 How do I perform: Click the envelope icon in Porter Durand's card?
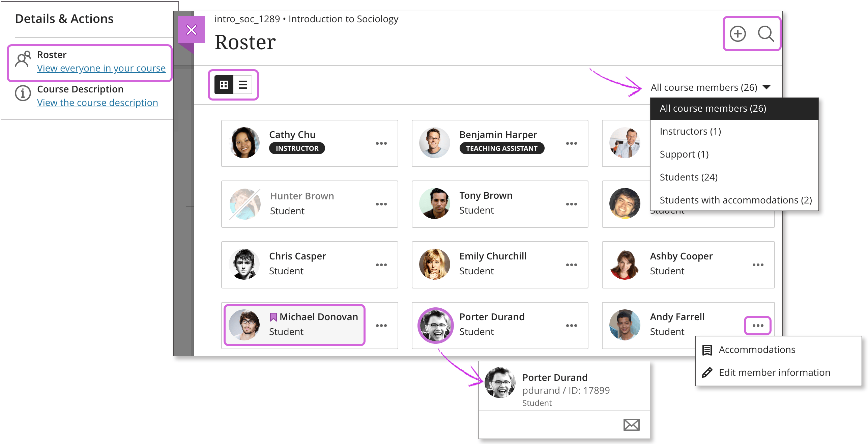631,425
